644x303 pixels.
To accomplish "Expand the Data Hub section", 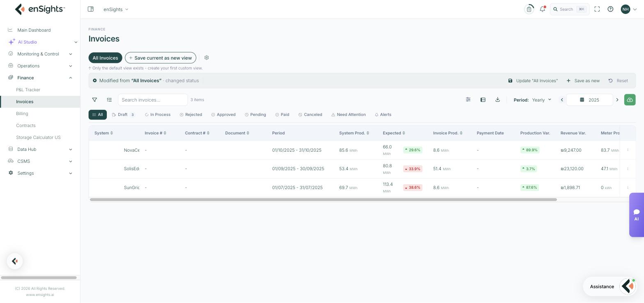I will (x=40, y=149).
